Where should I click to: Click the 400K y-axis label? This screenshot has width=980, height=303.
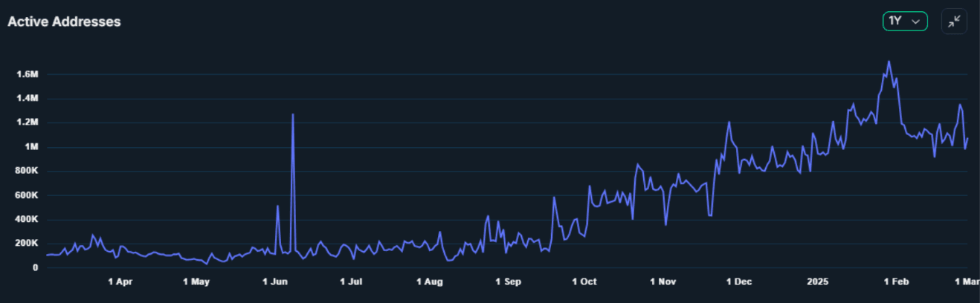pos(26,220)
